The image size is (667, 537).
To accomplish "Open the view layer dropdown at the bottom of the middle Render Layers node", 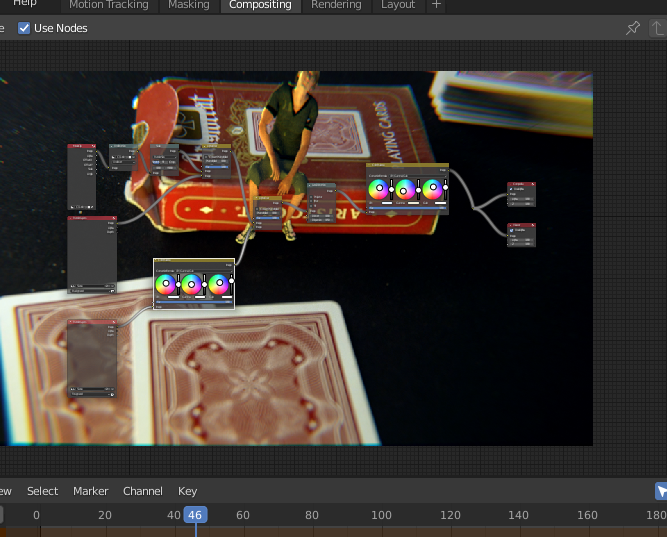I will 92,291.
